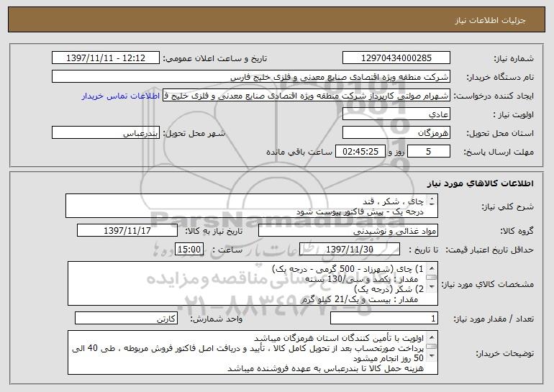The image size is (554, 392).
Task: Click the unit of measure field کارتن
Action: coord(126,318)
